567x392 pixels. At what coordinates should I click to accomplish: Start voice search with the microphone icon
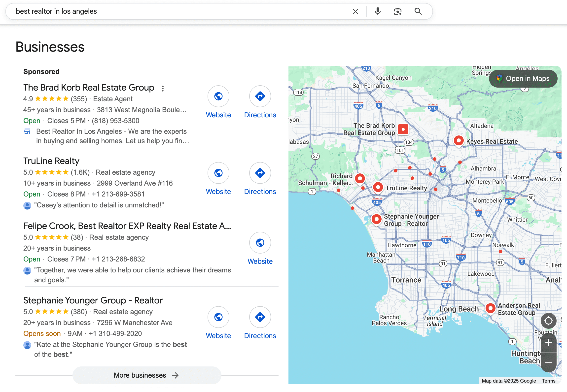pyautogui.click(x=378, y=11)
